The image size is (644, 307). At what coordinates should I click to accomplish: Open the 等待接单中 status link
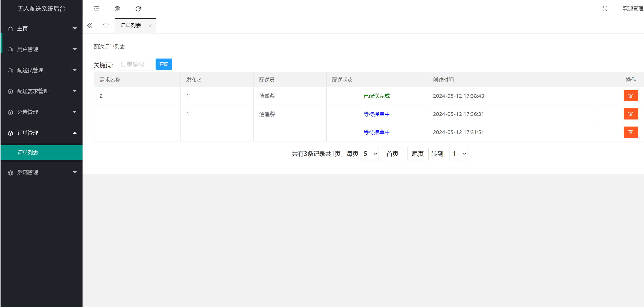(x=376, y=114)
